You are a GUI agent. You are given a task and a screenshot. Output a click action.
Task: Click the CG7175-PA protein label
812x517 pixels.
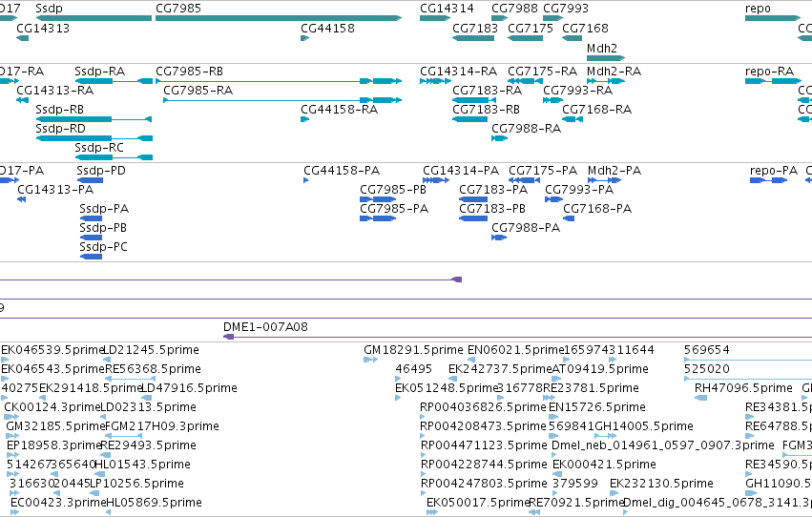(x=543, y=170)
